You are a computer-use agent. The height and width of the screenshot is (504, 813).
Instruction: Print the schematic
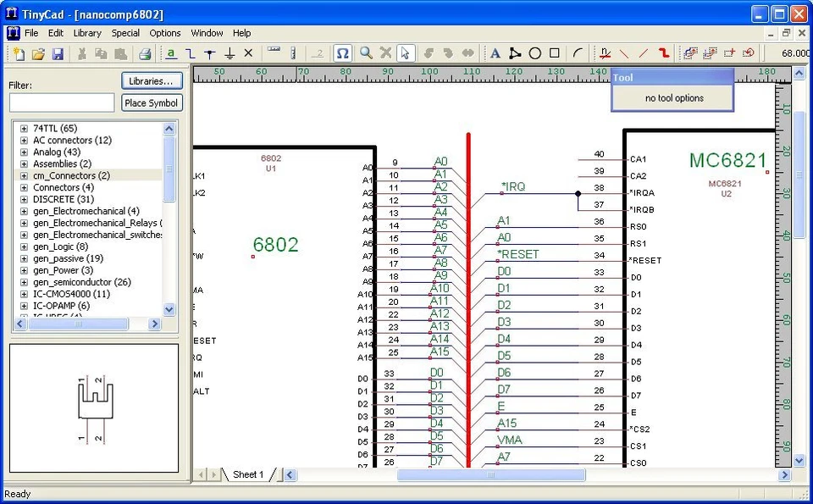point(146,53)
